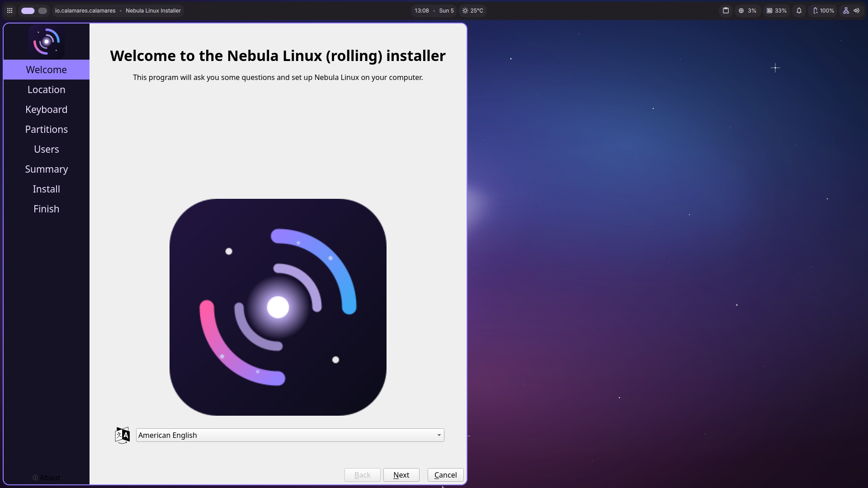The width and height of the screenshot is (868, 488).
Task: Select the Summary step in sidebar
Action: point(46,169)
